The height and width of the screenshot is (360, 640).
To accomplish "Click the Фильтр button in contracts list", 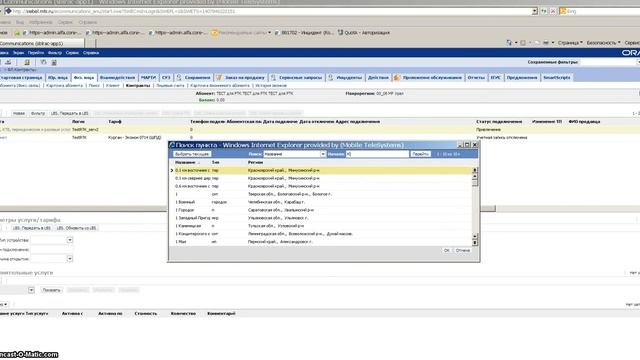I will (38, 113).
